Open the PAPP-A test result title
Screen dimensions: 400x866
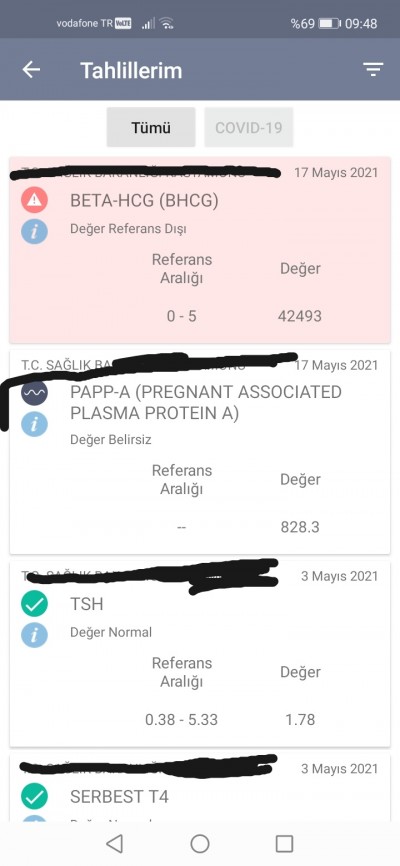coord(206,403)
